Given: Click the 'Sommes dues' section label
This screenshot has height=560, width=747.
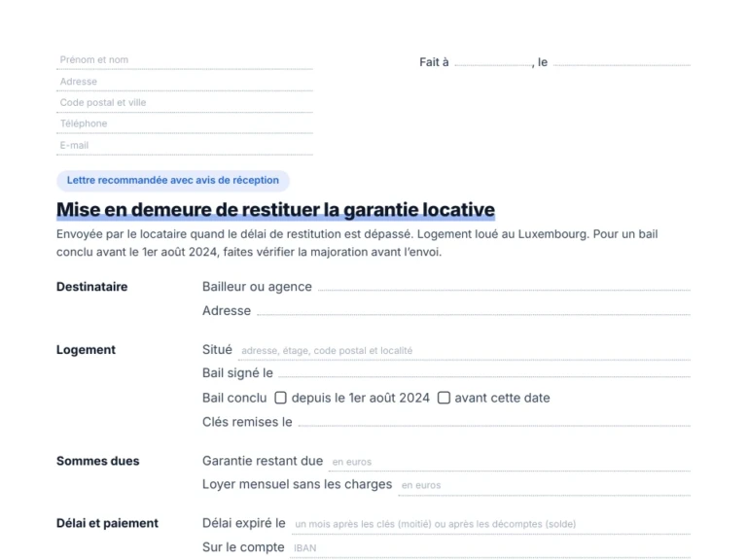Looking at the screenshot, I should tap(97, 461).
